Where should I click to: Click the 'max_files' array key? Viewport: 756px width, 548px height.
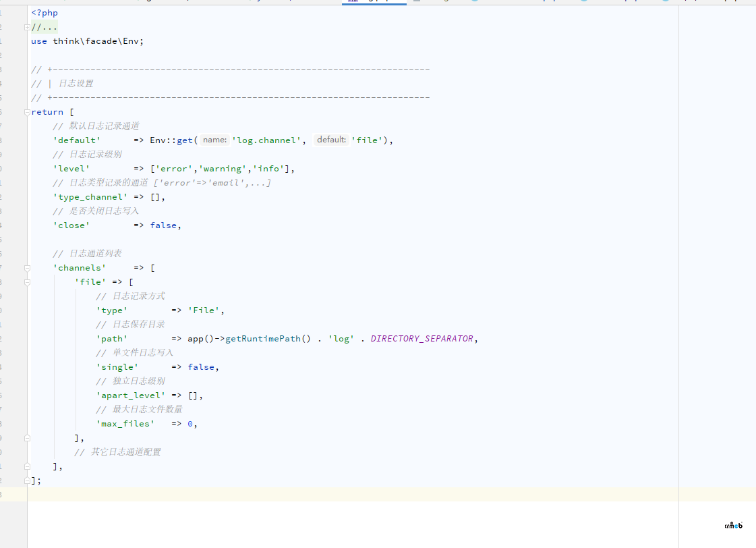125,424
